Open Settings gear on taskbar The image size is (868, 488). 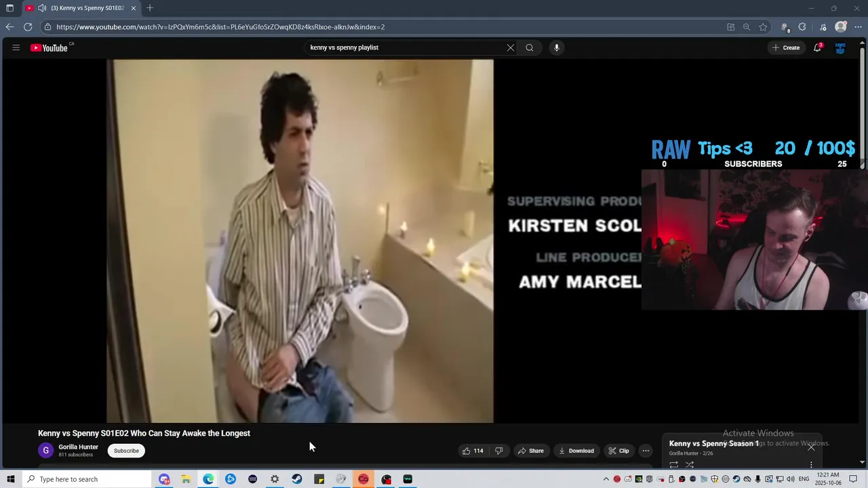coord(275,479)
